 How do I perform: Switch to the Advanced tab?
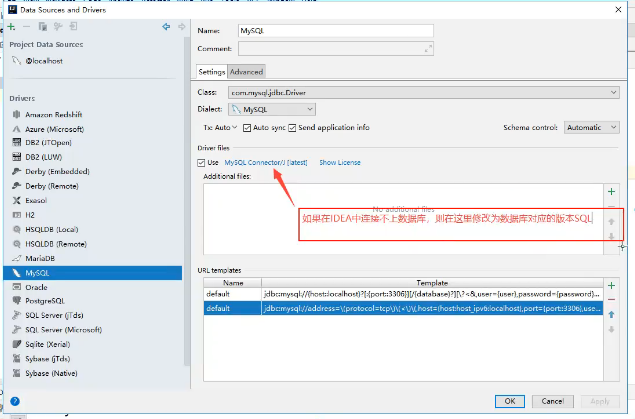246,72
